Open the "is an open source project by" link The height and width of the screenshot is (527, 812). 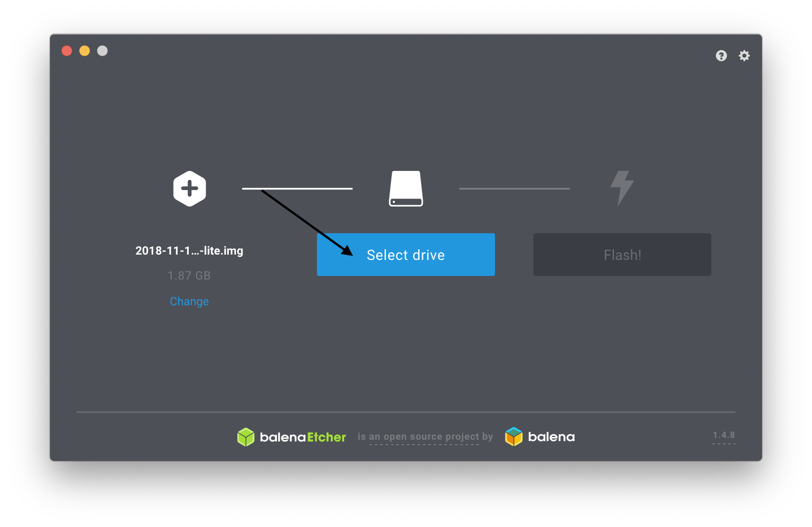[425, 437]
